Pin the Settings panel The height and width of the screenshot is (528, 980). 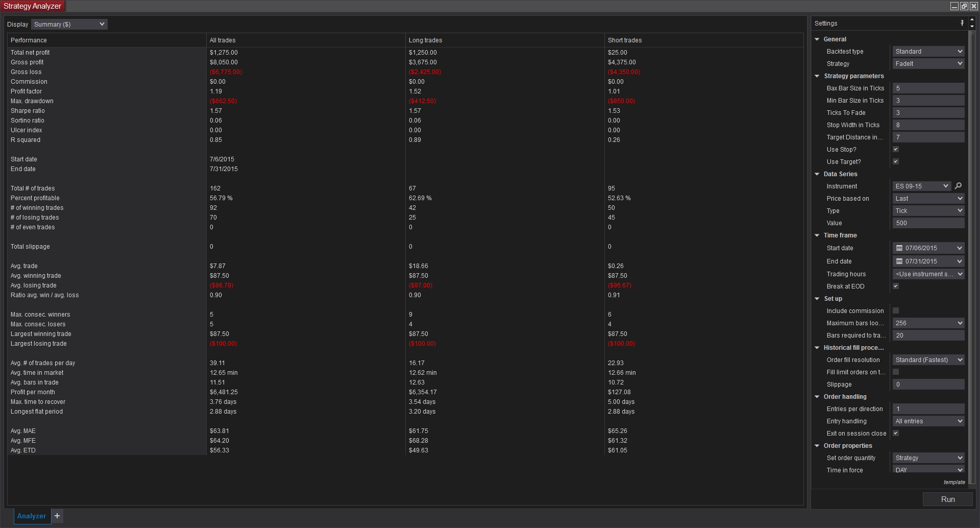[962, 23]
